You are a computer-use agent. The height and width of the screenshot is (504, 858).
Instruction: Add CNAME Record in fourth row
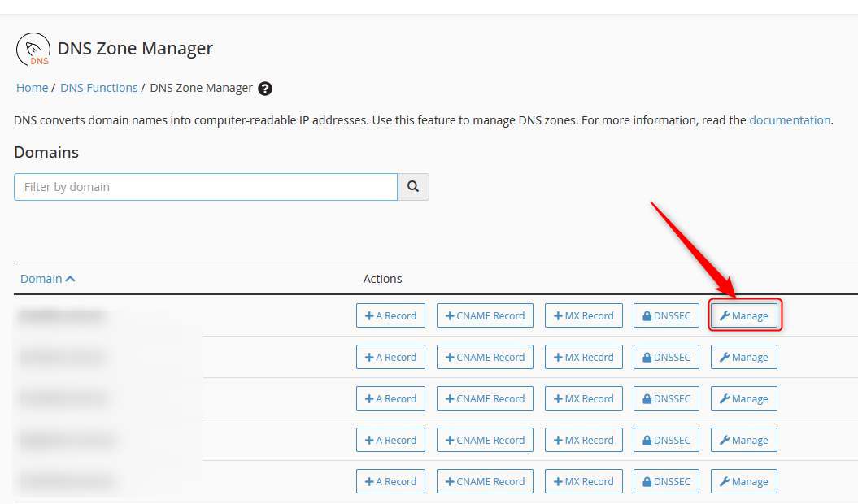[x=485, y=441]
